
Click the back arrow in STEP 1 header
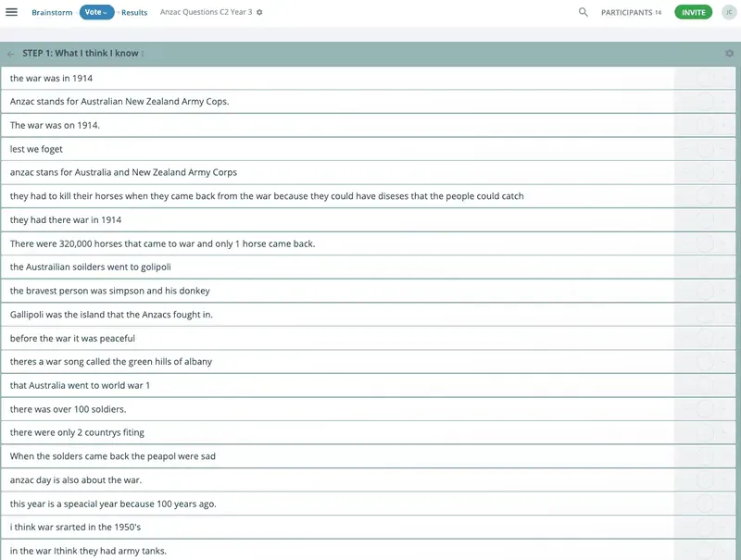coord(11,54)
